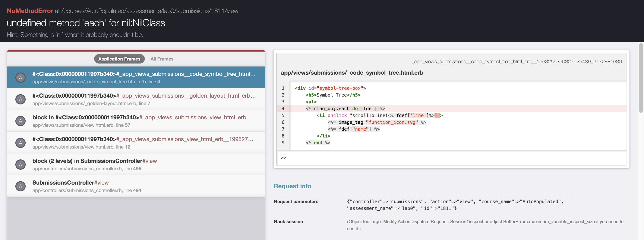Click the 'A' icon beside view.html.erb line 57
Image resolution: width=644 pixels, height=240 pixels.
click(20, 121)
